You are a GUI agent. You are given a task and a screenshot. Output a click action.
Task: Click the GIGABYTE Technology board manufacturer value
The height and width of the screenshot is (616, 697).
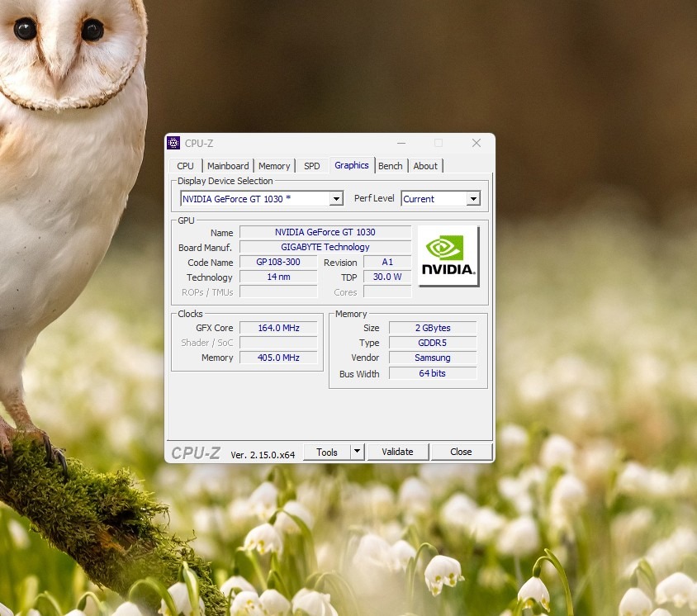tap(325, 247)
